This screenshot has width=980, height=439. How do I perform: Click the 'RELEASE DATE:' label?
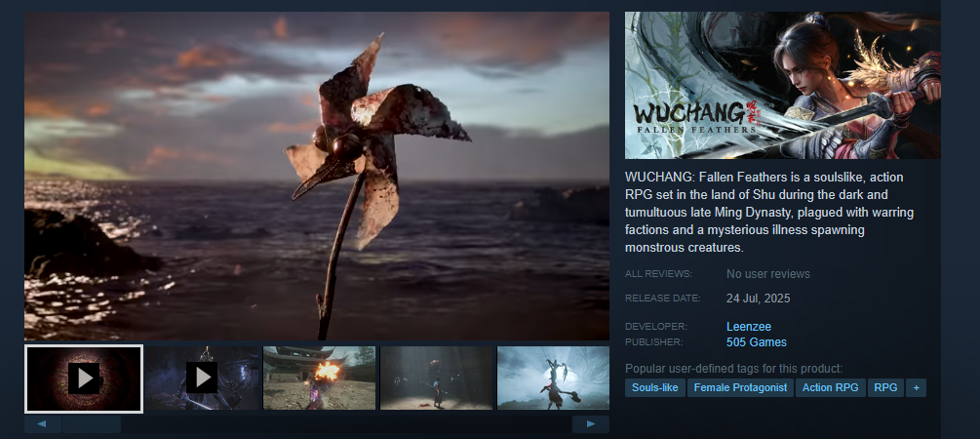(662, 299)
